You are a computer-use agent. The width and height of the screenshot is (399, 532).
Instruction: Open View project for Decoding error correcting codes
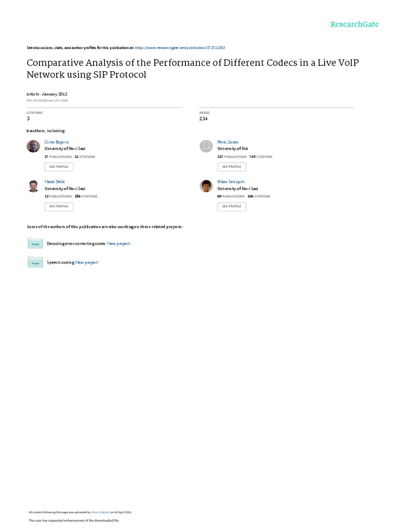point(118,244)
